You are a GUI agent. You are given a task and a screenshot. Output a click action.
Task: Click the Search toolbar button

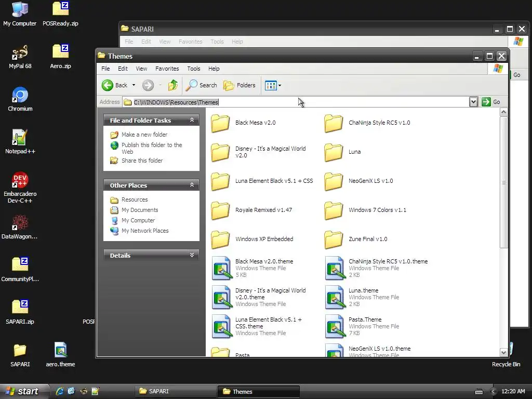coord(201,85)
